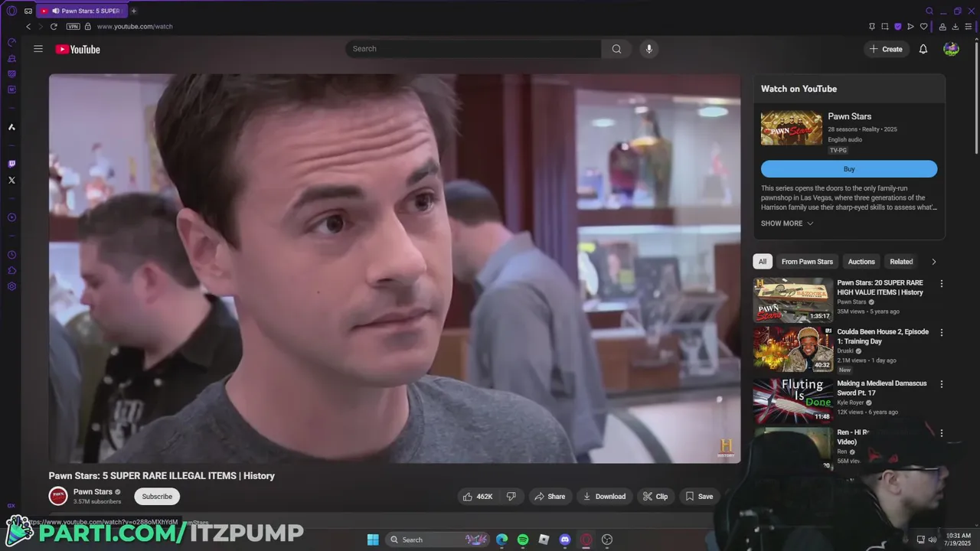Open the Pawn Stars channel name link

click(x=93, y=492)
